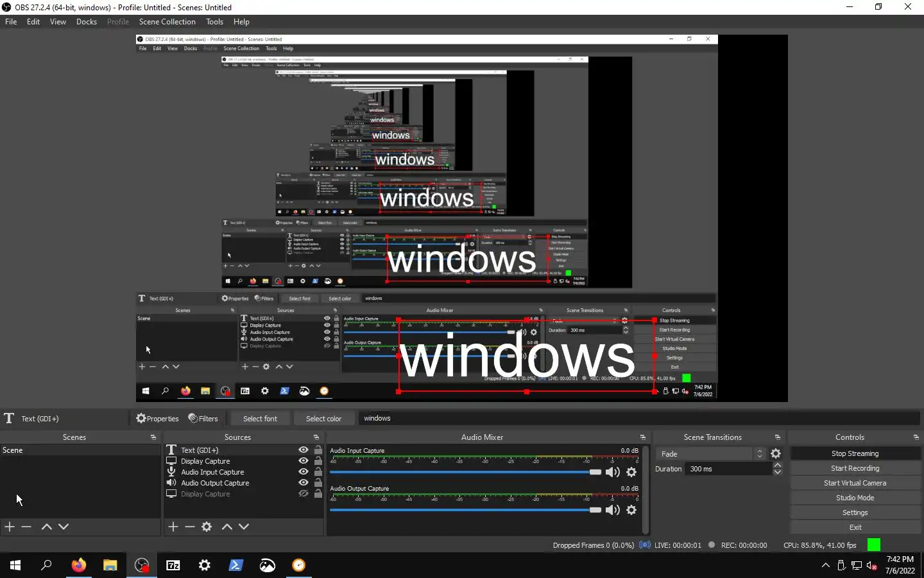Pop out the Scene Transitions dock
The height and width of the screenshot is (578, 924).
click(x=777, y=437)
